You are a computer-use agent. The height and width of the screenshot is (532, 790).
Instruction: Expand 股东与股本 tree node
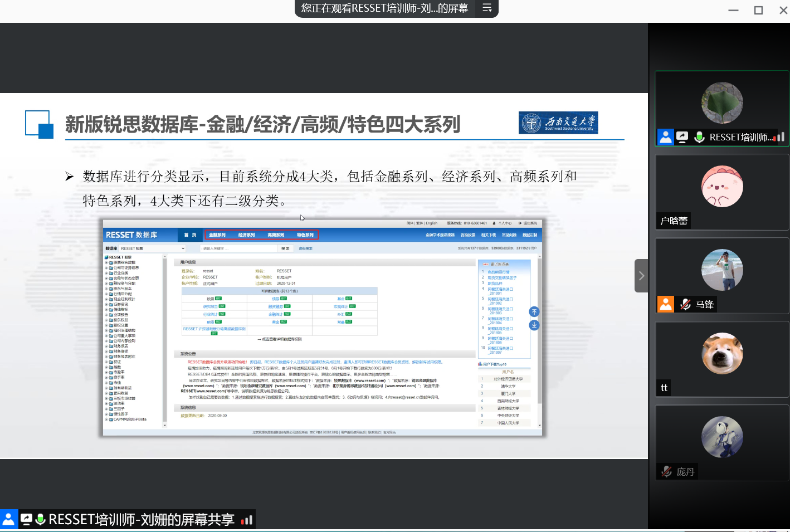[106, 289]
